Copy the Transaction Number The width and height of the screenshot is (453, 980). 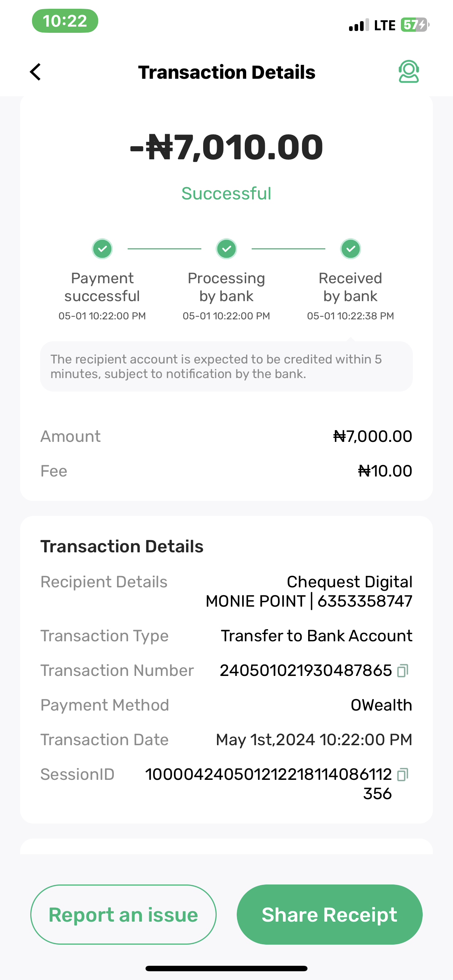tap(402, 671)
